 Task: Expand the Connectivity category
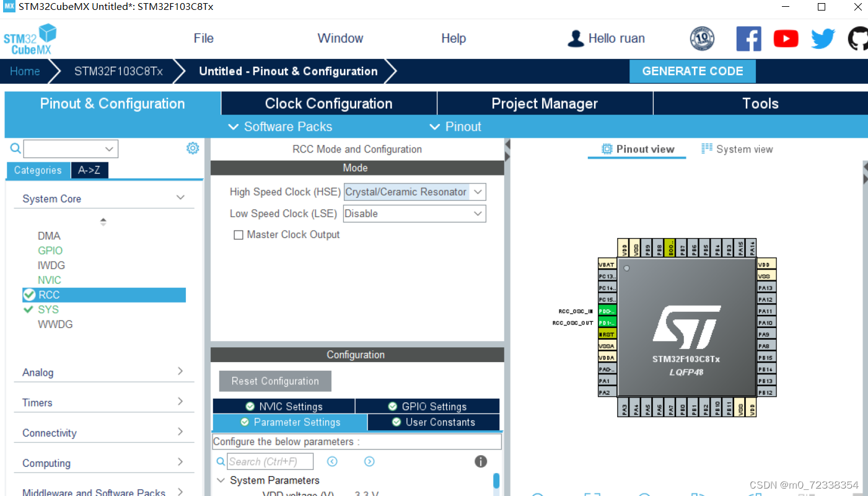tap(180, 432)
